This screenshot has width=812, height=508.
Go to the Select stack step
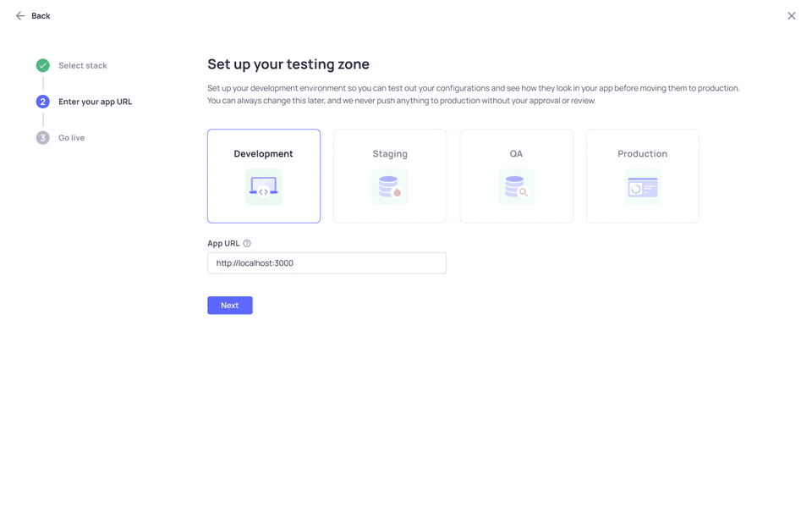(x=83, y=65)
